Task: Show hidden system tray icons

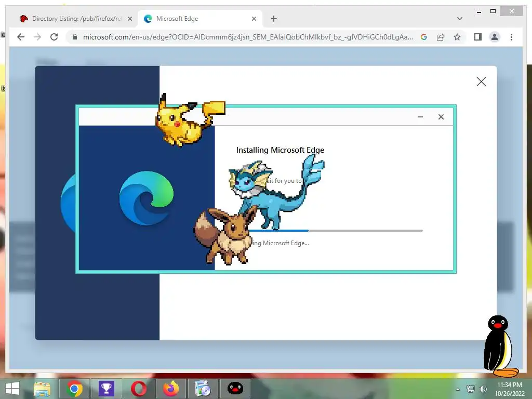Action: [x=458, y=389]
